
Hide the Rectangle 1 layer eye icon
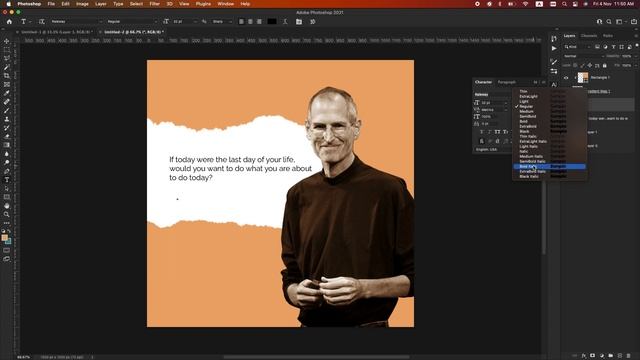click(x=566, y=78)
